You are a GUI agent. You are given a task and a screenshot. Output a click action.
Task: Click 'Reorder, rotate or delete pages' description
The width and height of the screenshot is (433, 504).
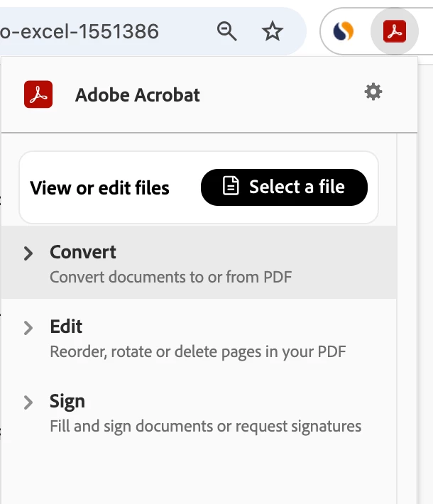[198, 351]
